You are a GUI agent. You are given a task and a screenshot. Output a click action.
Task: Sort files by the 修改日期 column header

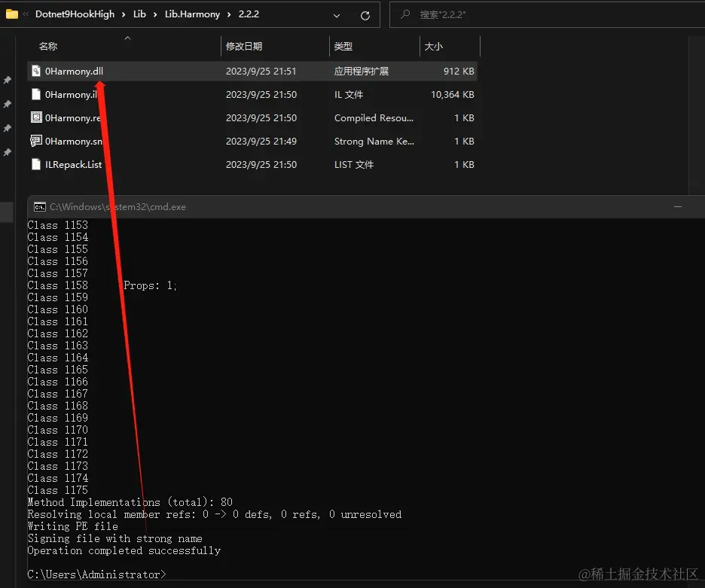[x=244, y=47]
